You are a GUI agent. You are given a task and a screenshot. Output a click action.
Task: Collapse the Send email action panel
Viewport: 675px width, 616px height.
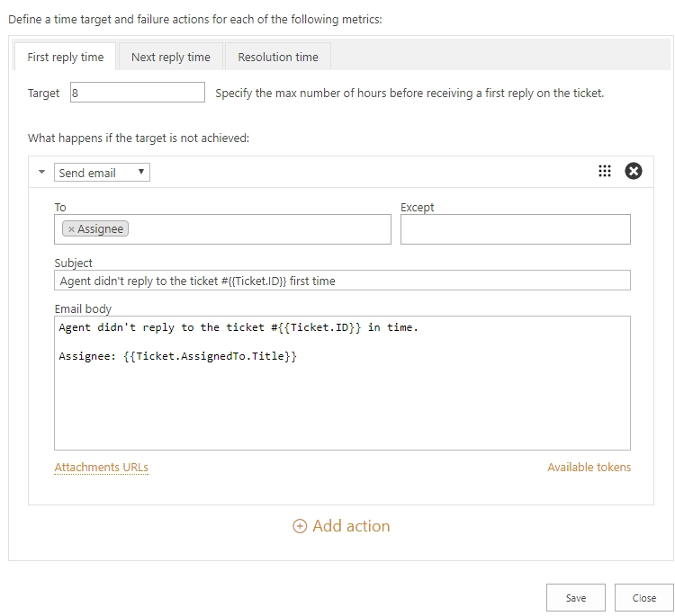pyautogui.click(x=41, y=172)
